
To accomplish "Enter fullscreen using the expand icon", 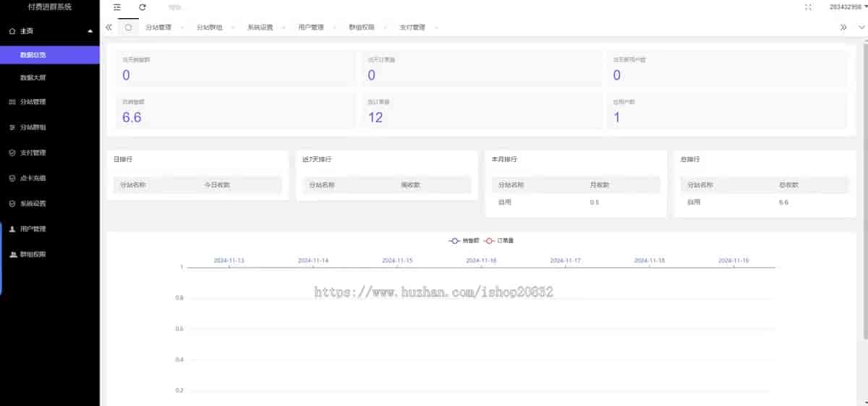I will click(808, 7).
